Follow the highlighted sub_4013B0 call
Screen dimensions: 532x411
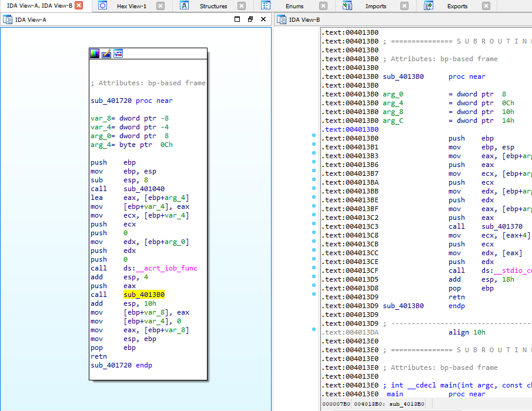click(145, 295)
